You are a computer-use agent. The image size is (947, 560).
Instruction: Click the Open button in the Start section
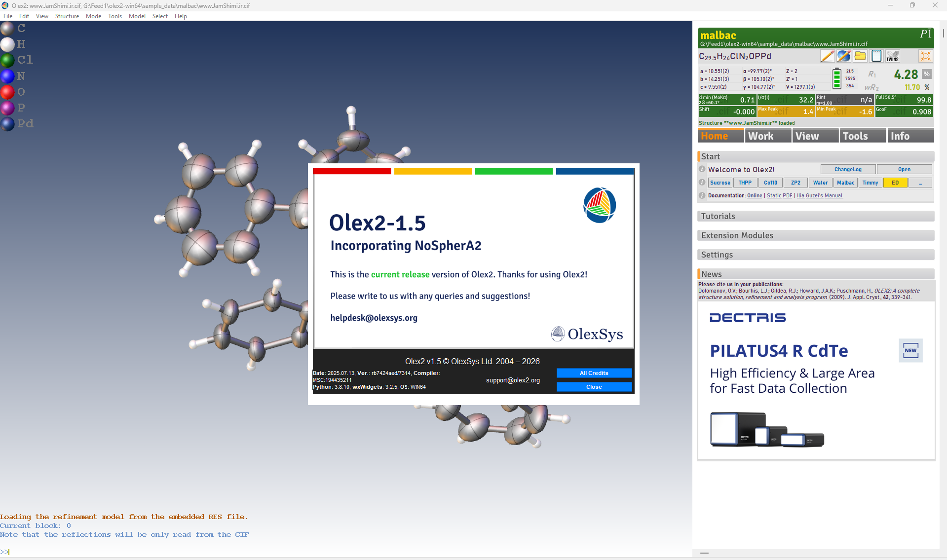pos(904,169)
